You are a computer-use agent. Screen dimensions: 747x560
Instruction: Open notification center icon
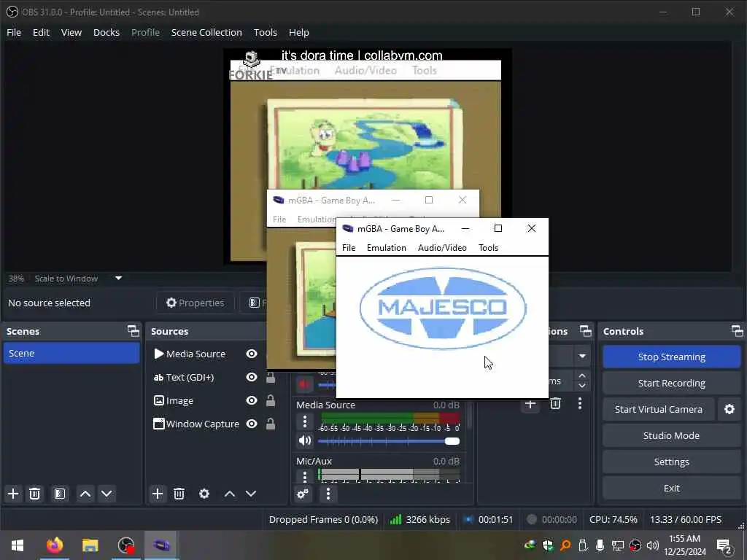tap(724, 545)
